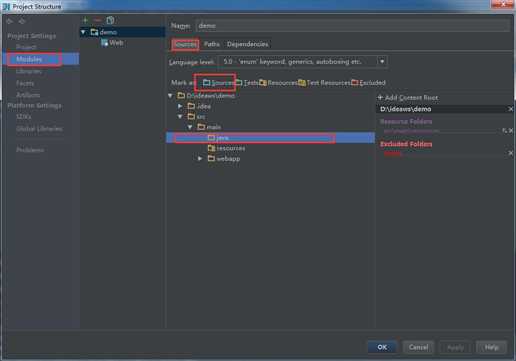Open the Sources tab
The image size is (516, 361).
[185, 44]
